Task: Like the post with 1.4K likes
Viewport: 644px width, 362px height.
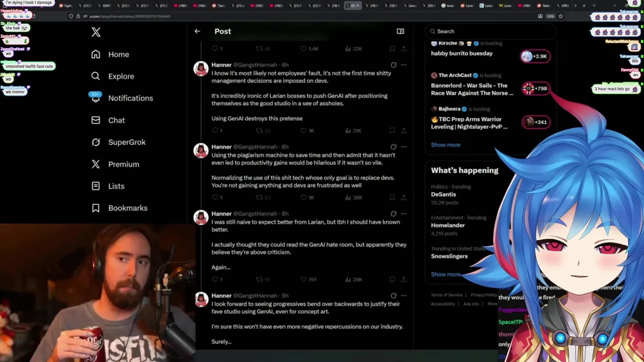Action: tap(309, 49)
